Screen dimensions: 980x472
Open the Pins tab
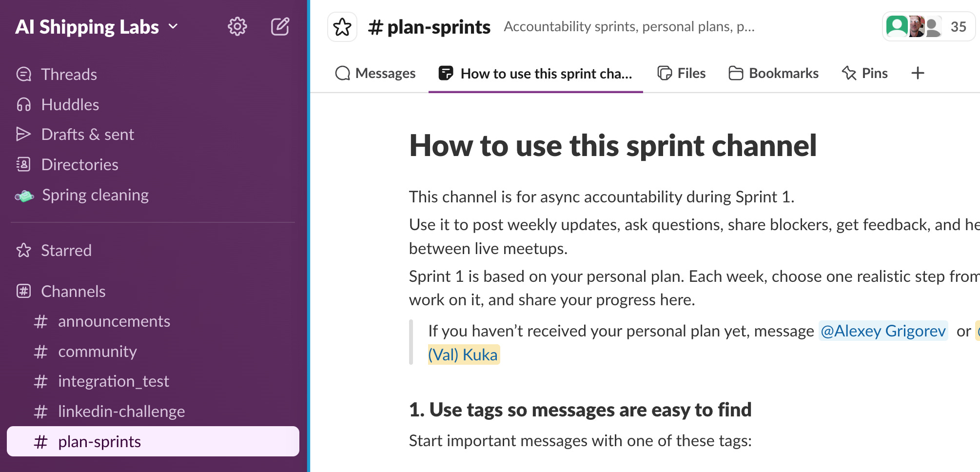pyautogui.click(x=865, y=73)
